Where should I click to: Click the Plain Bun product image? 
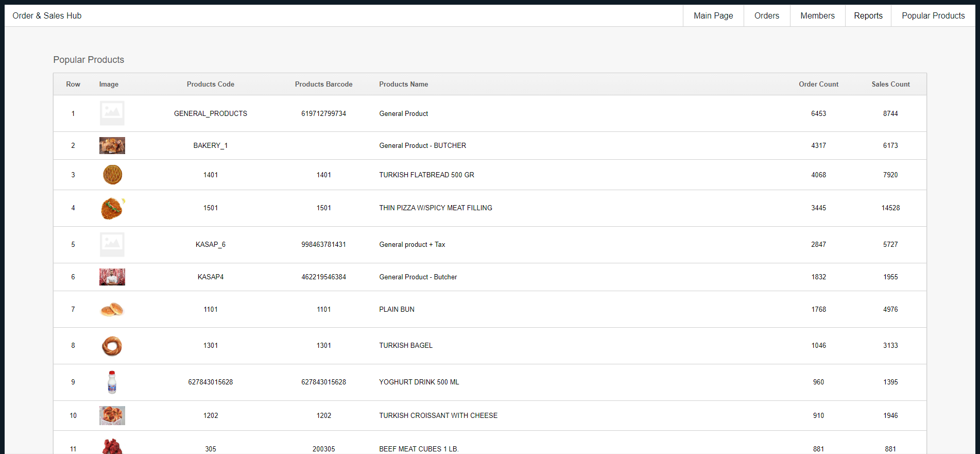112,309
